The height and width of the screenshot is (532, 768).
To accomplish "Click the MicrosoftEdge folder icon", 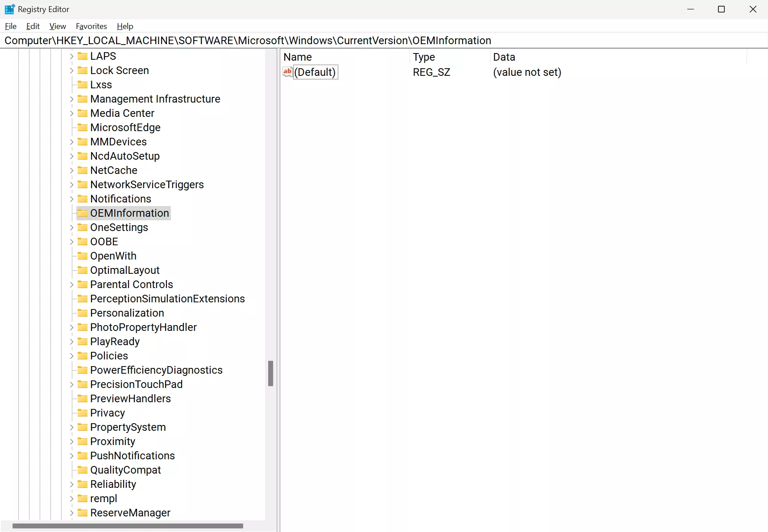I will 83,128.
